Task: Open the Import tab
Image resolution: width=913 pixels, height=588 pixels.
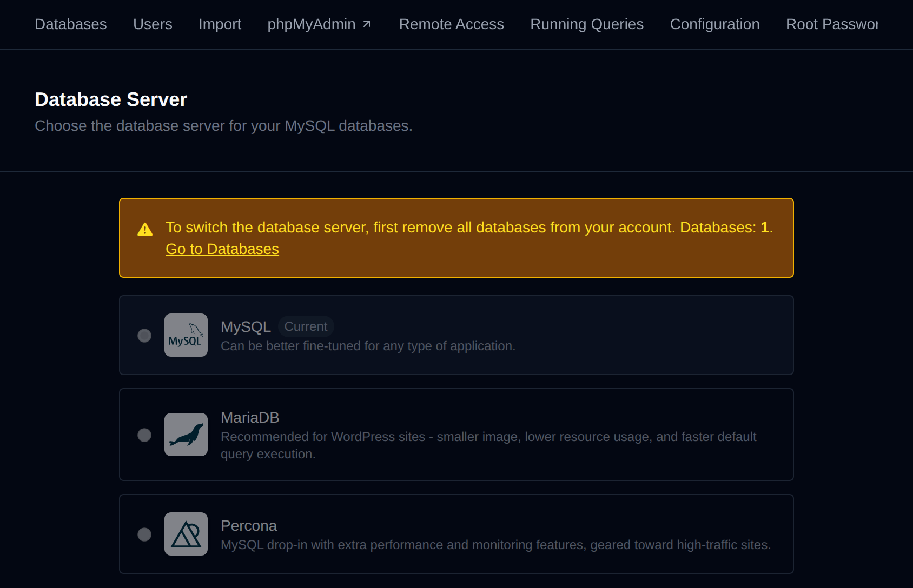Action: coord(220,24)
